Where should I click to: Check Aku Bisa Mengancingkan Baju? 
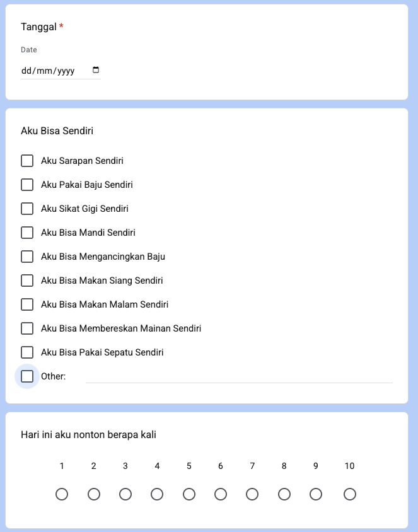(27, 257)
